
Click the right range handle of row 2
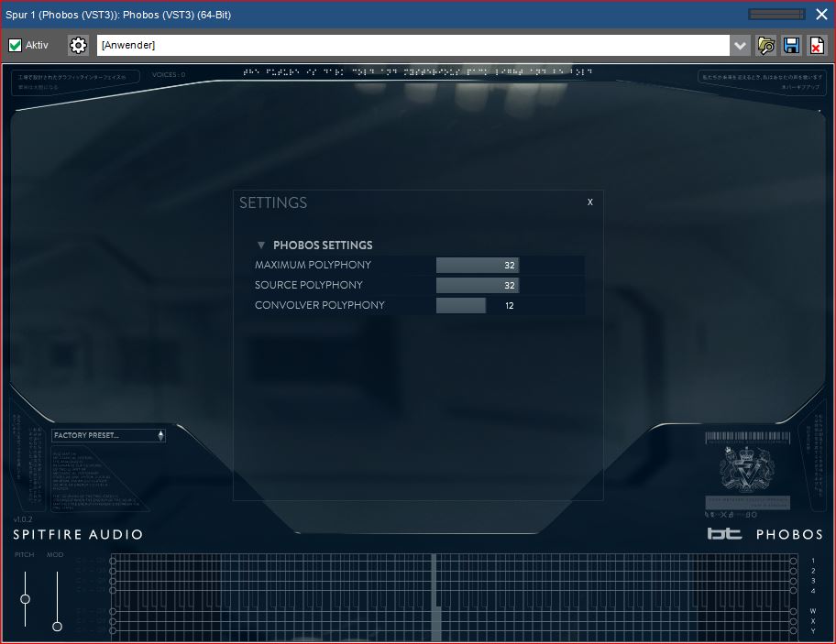793,571
